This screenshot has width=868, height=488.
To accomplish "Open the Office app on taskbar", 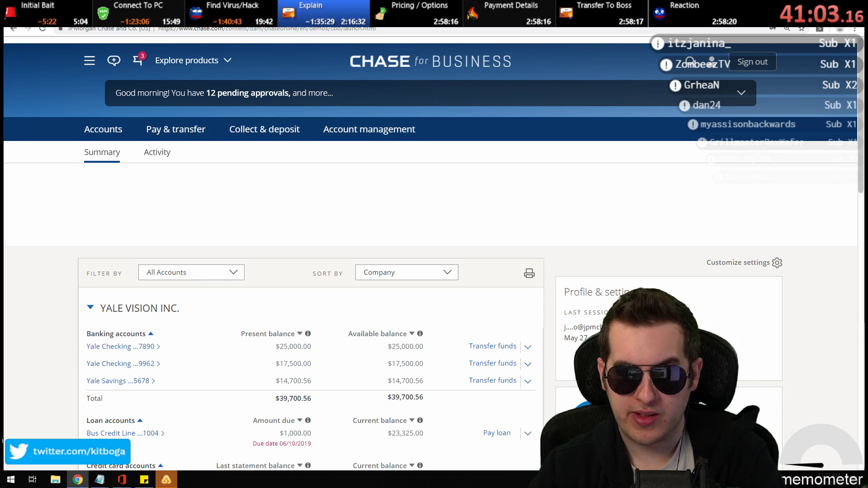I will point(122,479).
